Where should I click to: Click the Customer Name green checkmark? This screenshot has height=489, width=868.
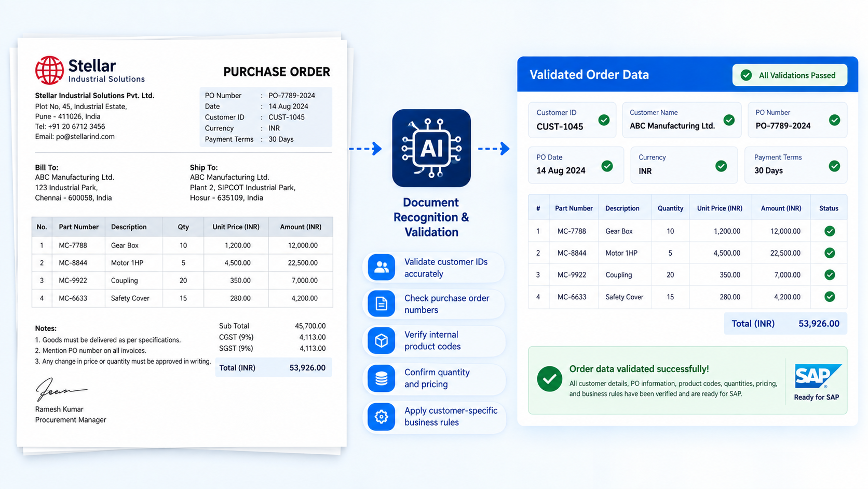point(729,120)
